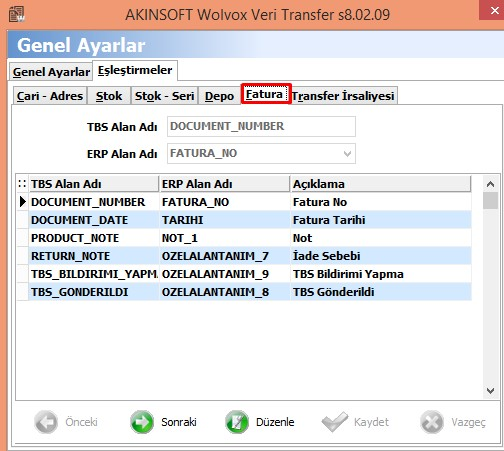504x451 pixels.
Task: Open the Cari - Adres tab
Action: [x=50, y=96]
